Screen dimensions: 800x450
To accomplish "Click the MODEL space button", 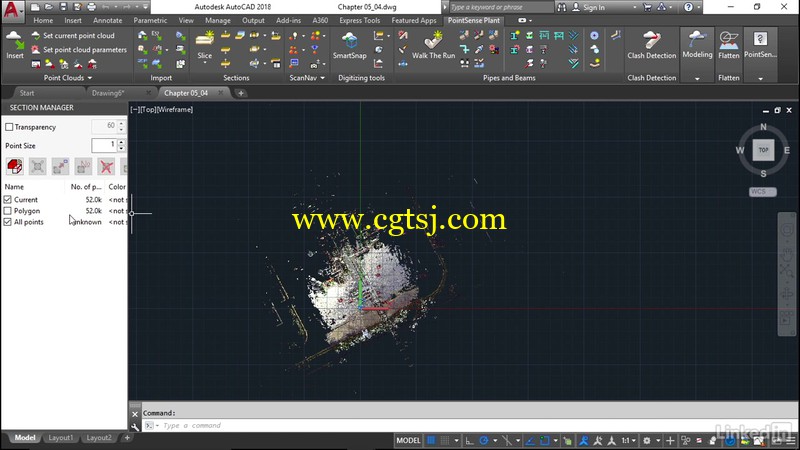I will click(x=408, y=440).
